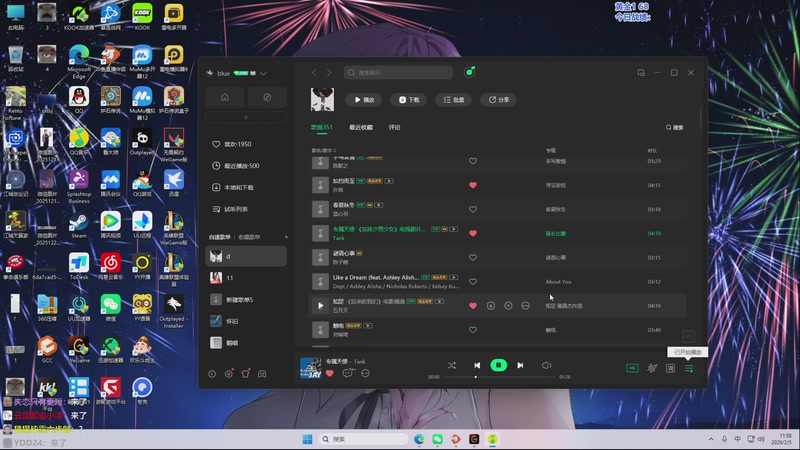The width and height of the screenshot is (800, 450).
Task: Open the song name/artist sort header
Action: [x=324, y=151]
